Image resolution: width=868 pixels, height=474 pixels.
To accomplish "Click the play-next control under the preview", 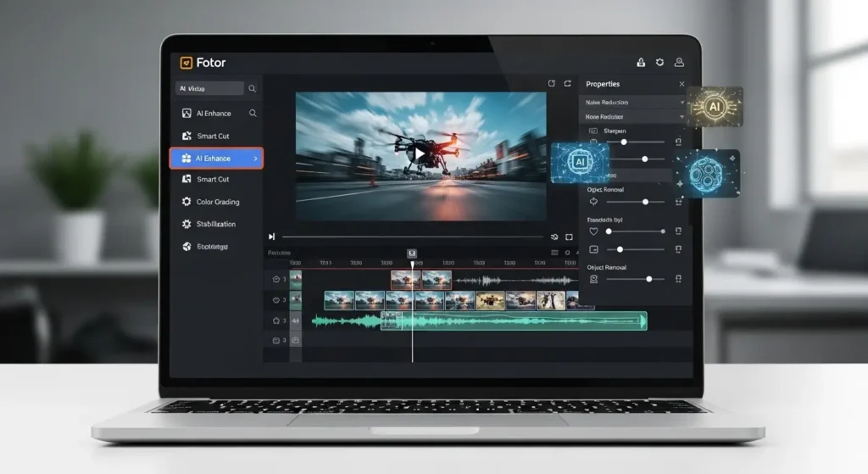I will click(x=272, y=237).
